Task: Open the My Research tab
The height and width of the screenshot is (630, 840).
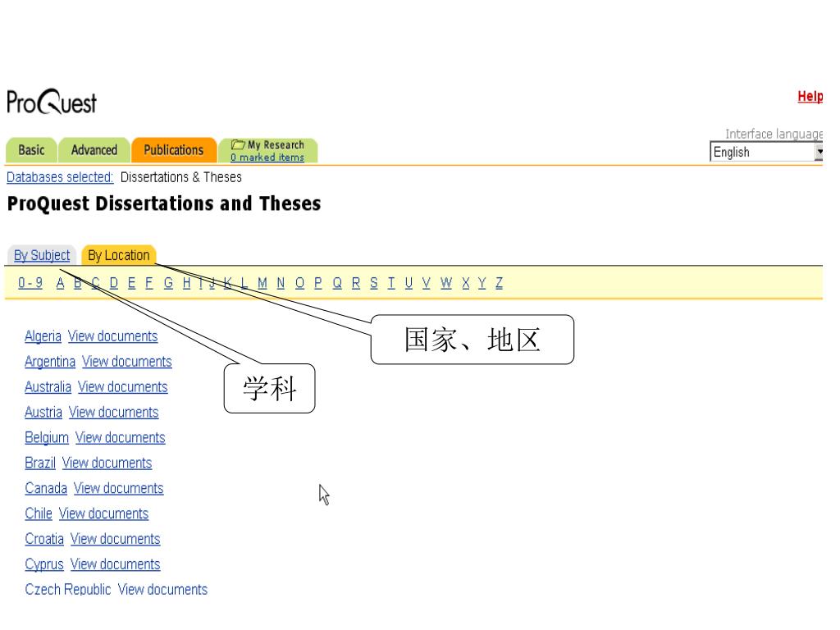Action: coord(268,150)
